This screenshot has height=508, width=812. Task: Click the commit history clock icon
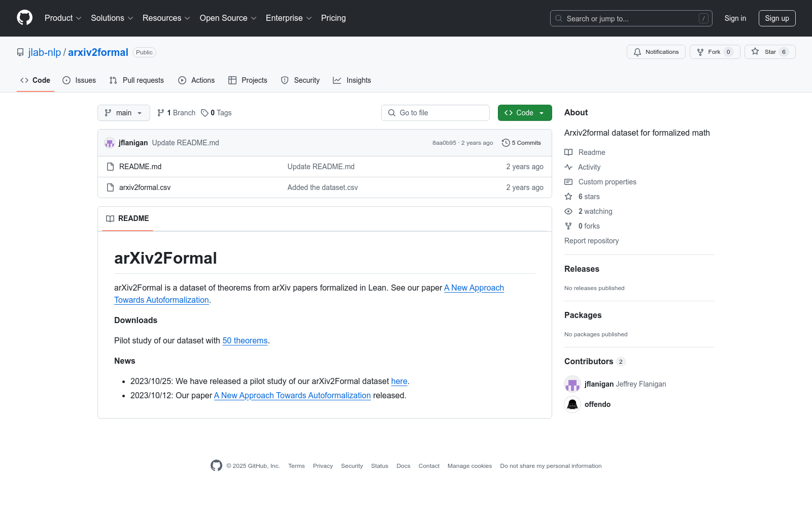point(505,143)
